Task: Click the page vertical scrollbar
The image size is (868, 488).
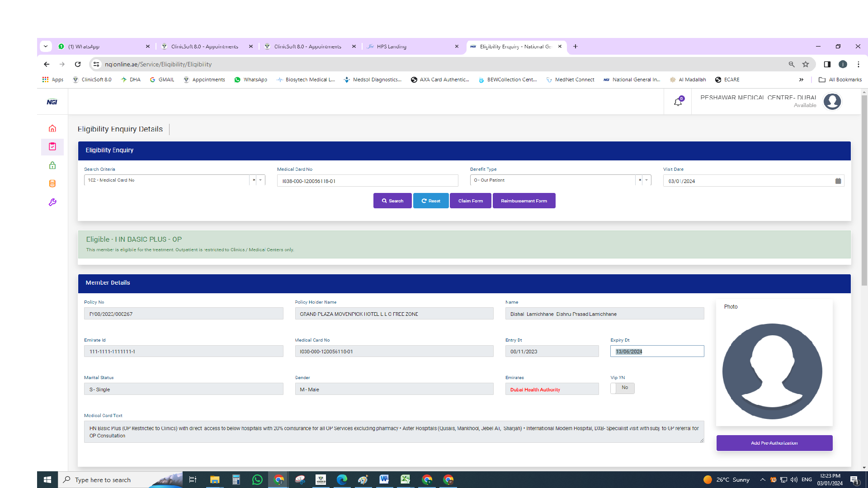Action: pyautogui.click(x=864, y=190)
